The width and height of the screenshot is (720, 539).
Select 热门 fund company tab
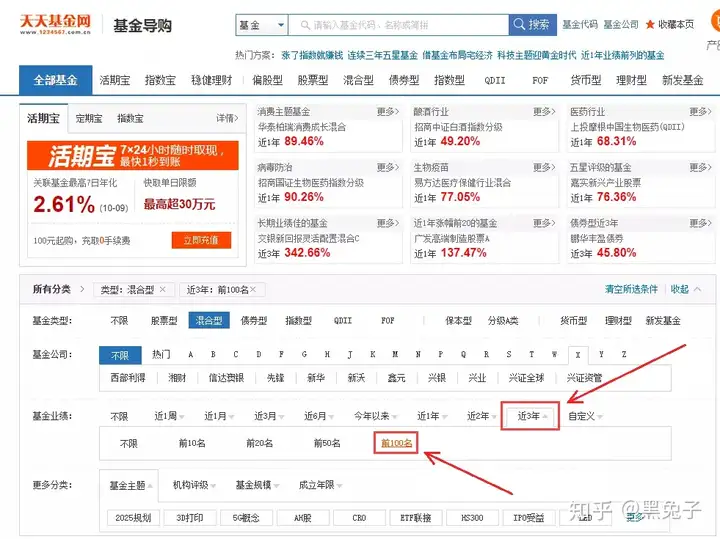click(161, 354)
